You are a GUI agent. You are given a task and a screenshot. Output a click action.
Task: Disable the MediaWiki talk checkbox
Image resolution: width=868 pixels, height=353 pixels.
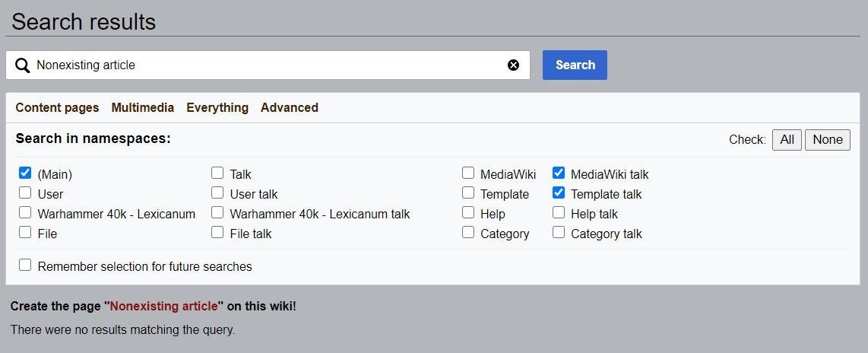click(559, 173)
